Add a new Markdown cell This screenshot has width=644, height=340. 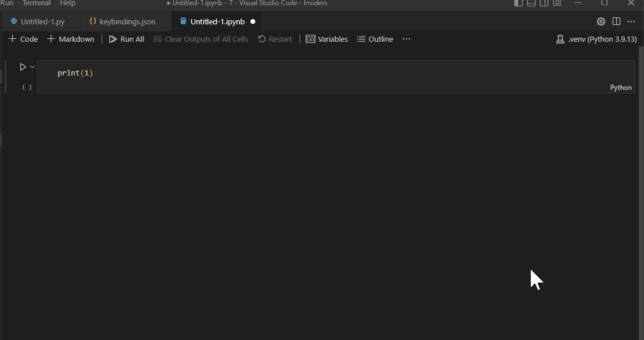point(70,39)
